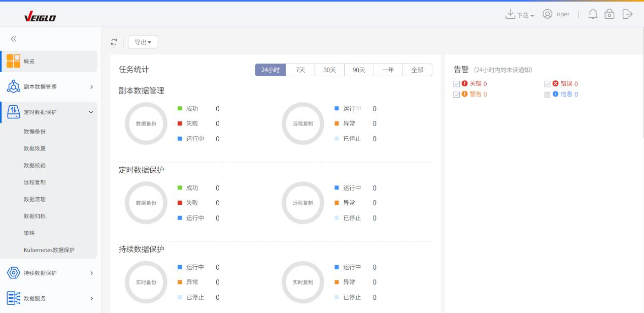Enable the 信息 notifications checkbox
Image resolution: width=644 pixels, height=313 pixels.
point(547,94)
